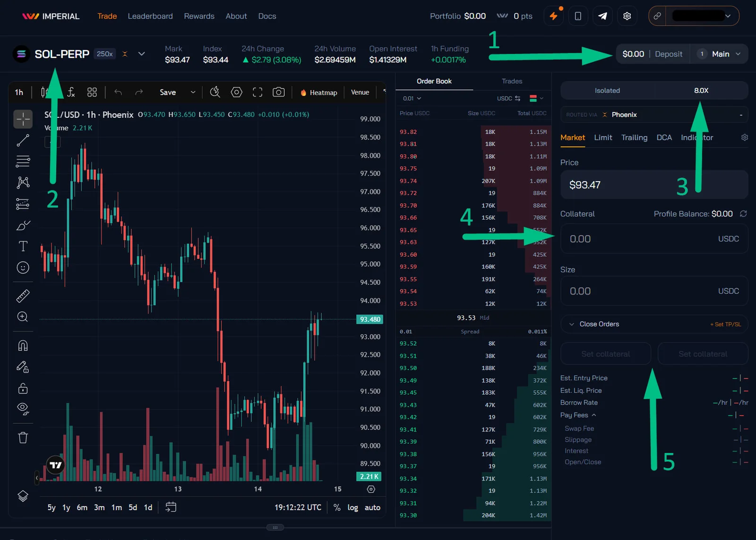
Task: Toggle log scale on the chart
Action: (x=352, y=507)
